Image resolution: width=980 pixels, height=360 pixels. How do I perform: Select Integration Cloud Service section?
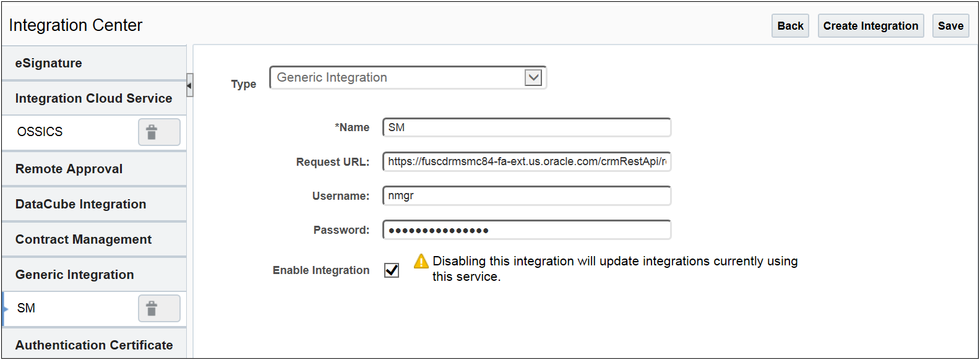click(94, 98)
